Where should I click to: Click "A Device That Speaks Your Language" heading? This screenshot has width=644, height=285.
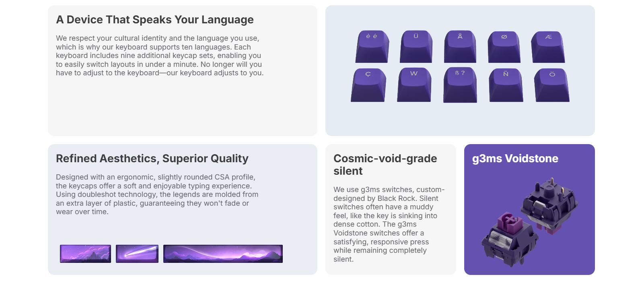[155, 20]
